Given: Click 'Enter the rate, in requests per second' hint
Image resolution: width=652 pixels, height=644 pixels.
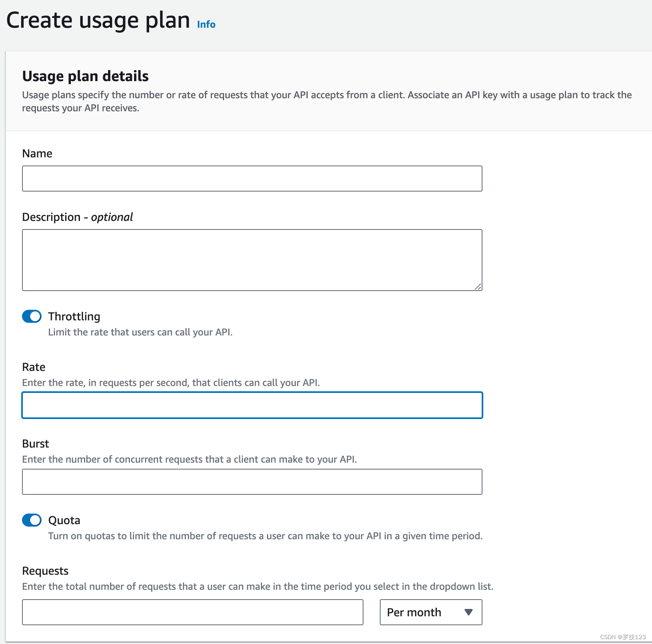Looking at the screenshot, I should pos(171,383).
